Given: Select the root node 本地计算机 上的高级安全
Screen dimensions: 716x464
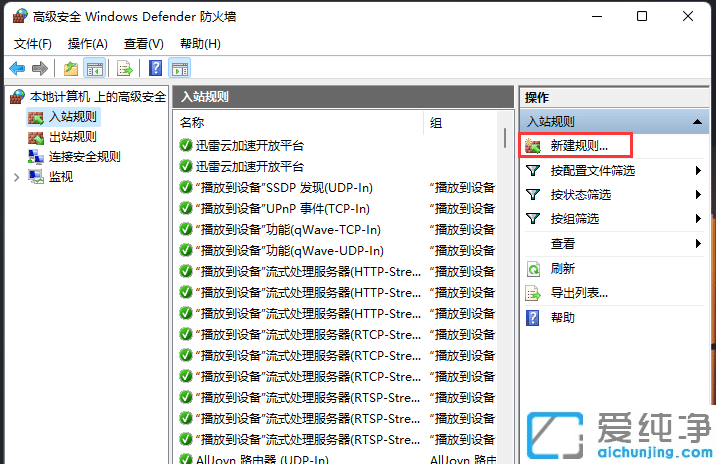Looking at the screenshot, I should tap(98, 97).
